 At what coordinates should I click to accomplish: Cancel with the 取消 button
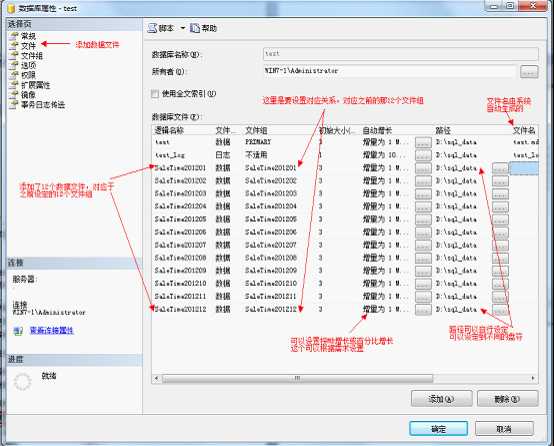(504, 429)
